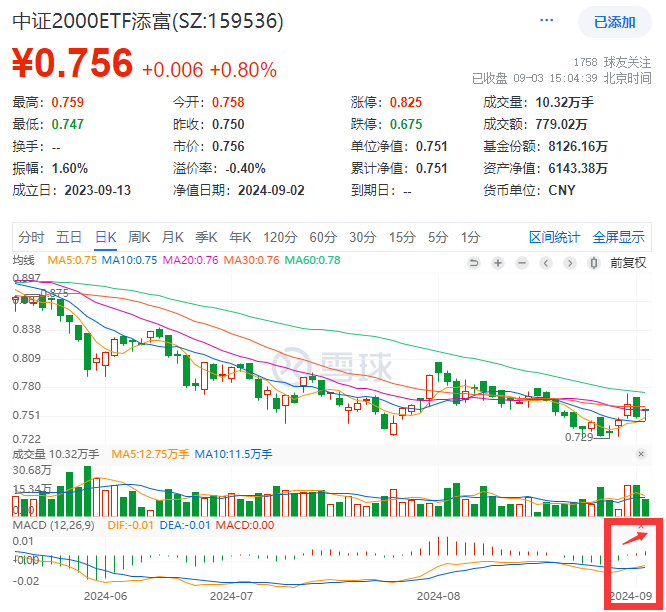Switch to 30分 chart interval

point(363,237)
